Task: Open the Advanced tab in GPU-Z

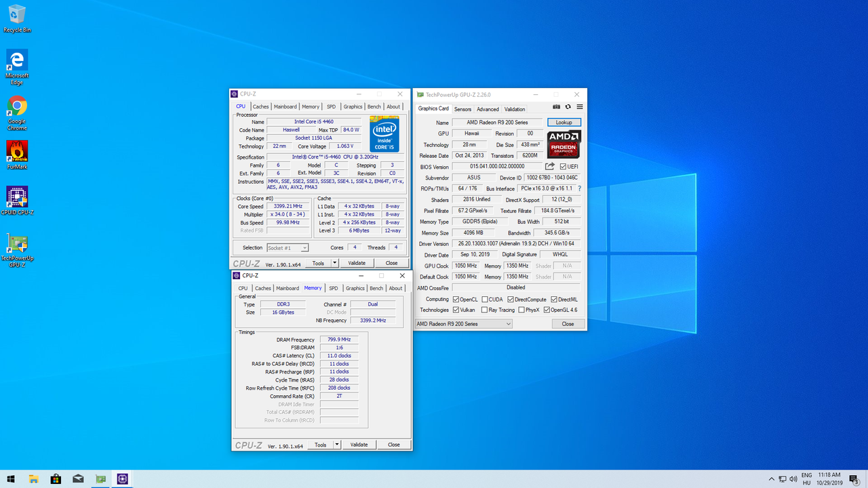Action: pyautogui.click(x=488, y=109)
